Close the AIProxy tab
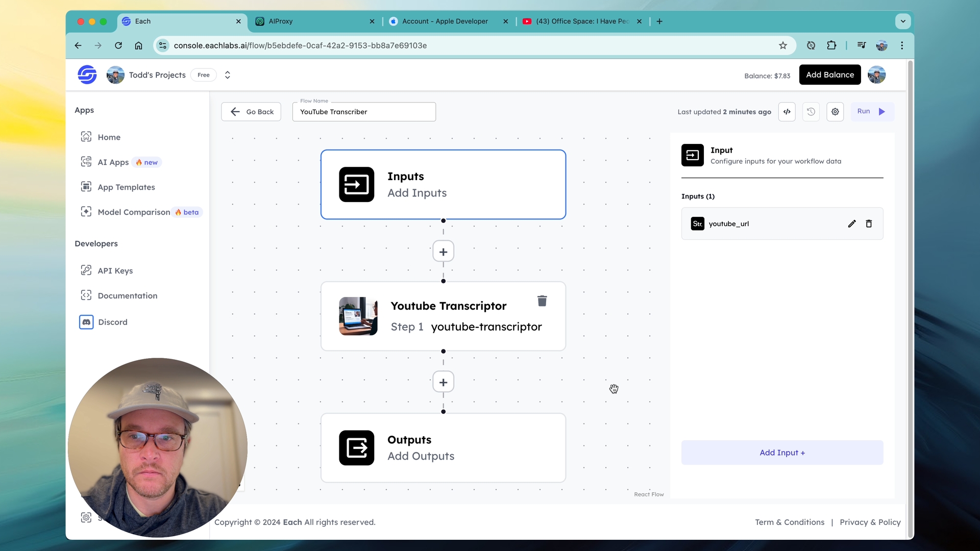This screenshot has height=551, width=980. pos(372,21)
